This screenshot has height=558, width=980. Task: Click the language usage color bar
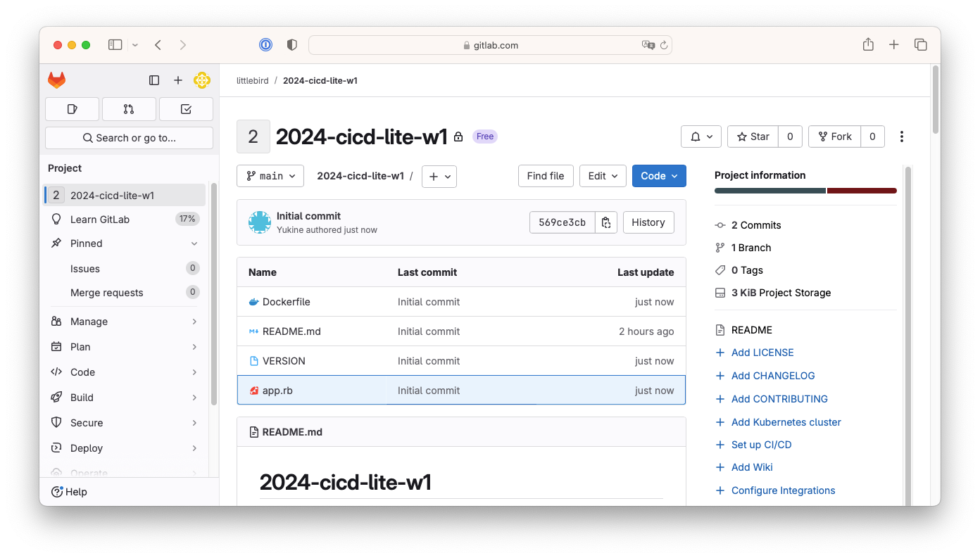[805, 191]
